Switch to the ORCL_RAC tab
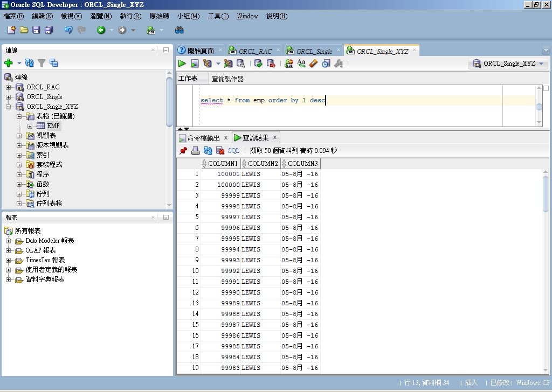The image size is (552, 392). (255, 51)
